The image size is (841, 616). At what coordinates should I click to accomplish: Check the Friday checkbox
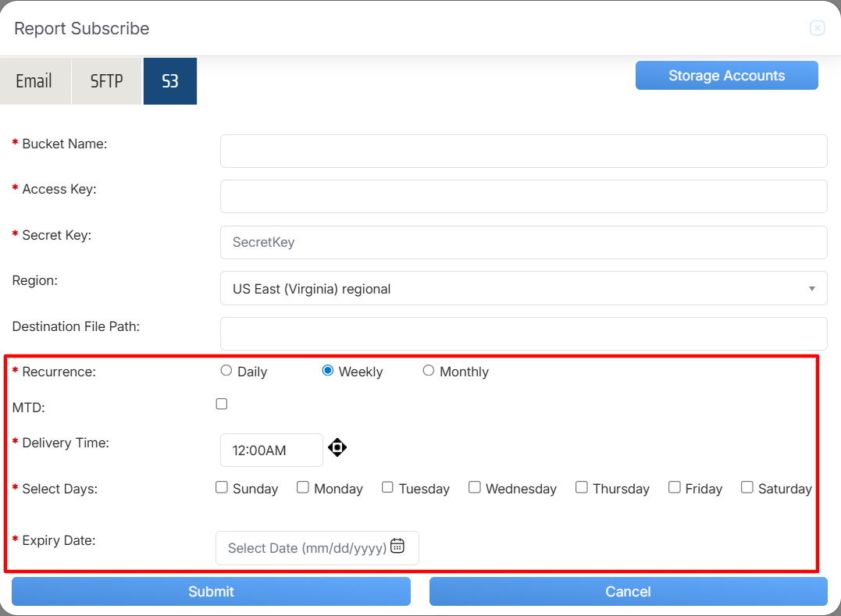pyautogui.click(x=675, y=487)
